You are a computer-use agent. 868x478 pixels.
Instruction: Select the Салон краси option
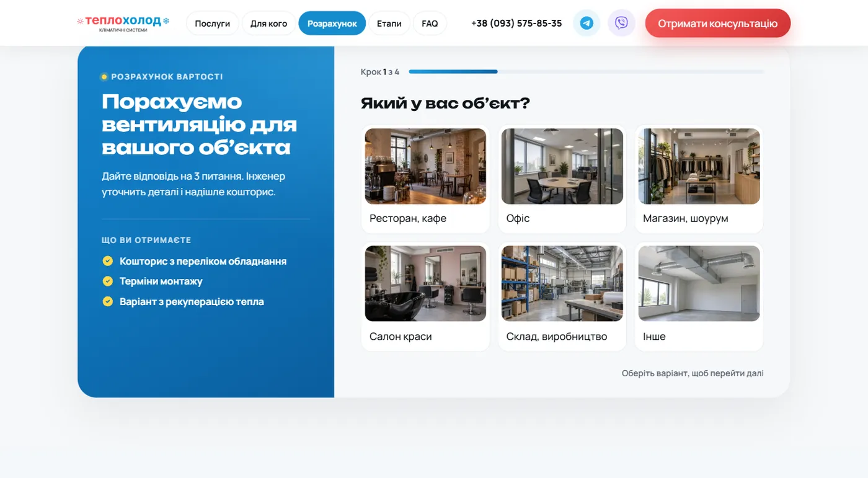click(x=425, y=297)
